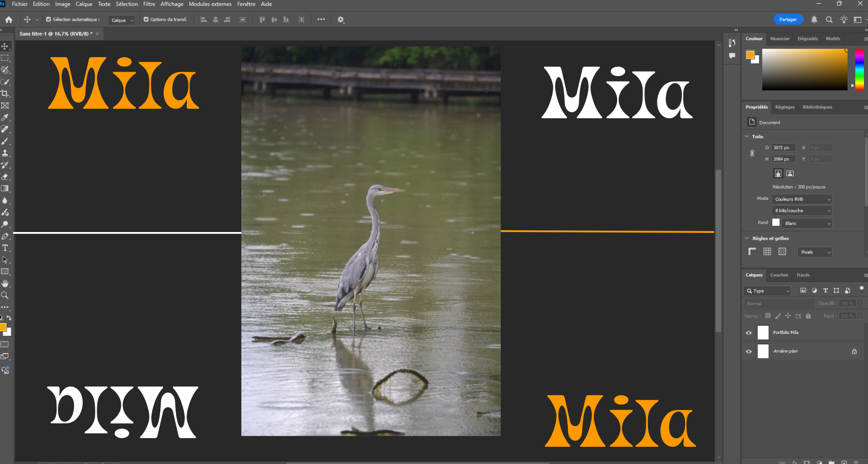Click the Home icon in options bar
The width and height of the screenshot is (868, 464).
point(9,19)
